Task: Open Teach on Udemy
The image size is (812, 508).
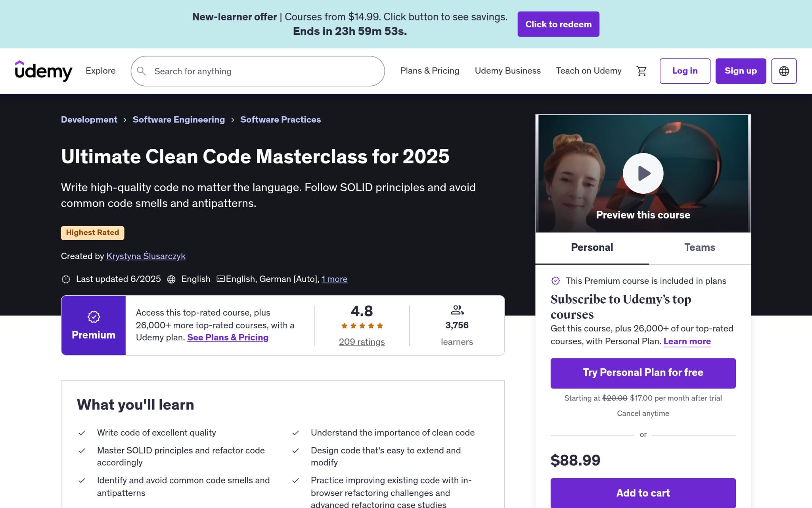Action: point(589,71)
